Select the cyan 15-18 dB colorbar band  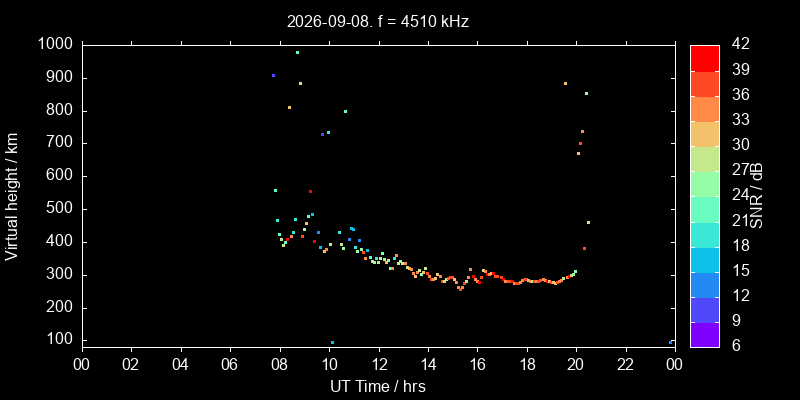coord(705,259)
